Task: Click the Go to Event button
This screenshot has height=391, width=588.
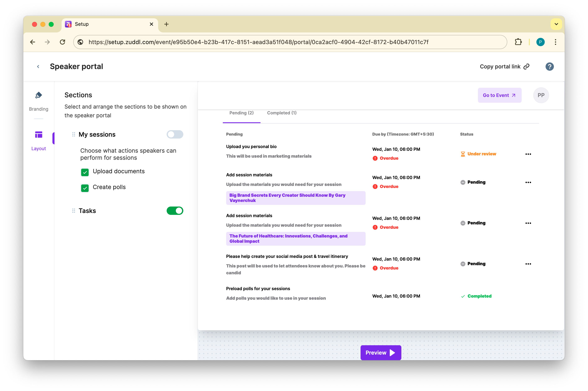Action: (x=499, y=95)
